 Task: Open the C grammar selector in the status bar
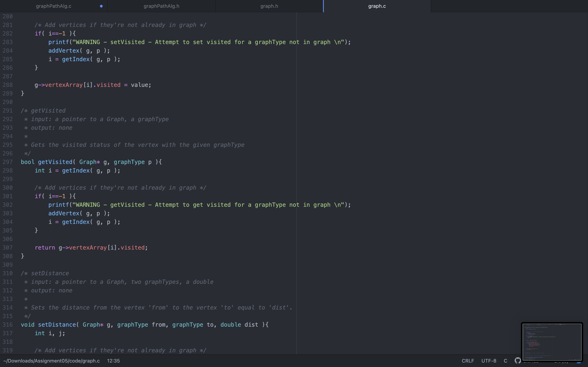(505, 361)
